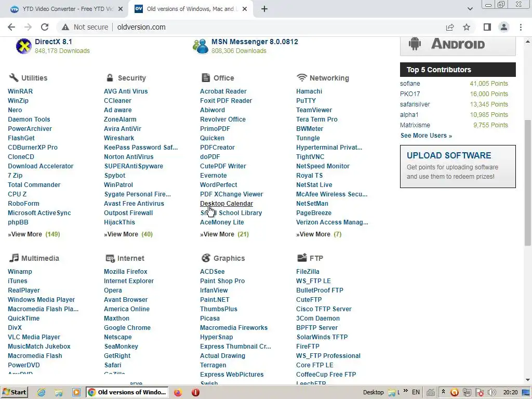Screen dimensions: 532x399
Task: Reload the oldversion.com page
Action: (x=45, y=27)
